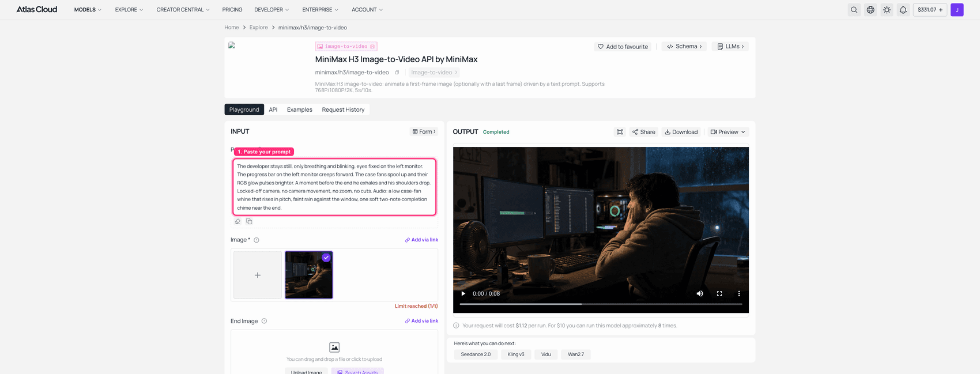
Task: Expand the CREATOR CENTRAL menu
Action: 183,10
